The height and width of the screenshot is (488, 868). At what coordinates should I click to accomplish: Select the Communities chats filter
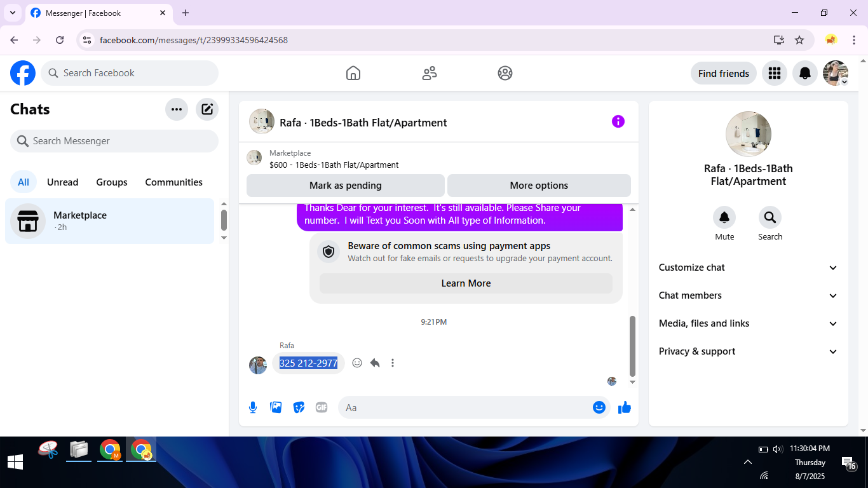tap(174, 182)
